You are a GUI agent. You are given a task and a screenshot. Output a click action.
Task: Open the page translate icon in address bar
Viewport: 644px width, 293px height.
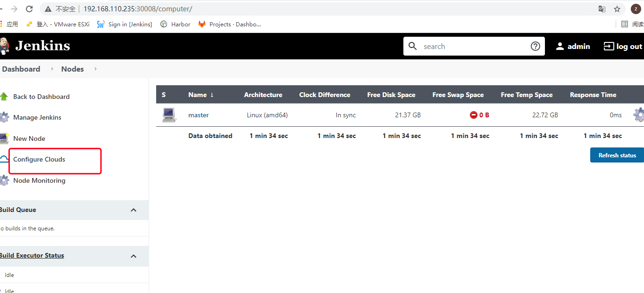602,9
